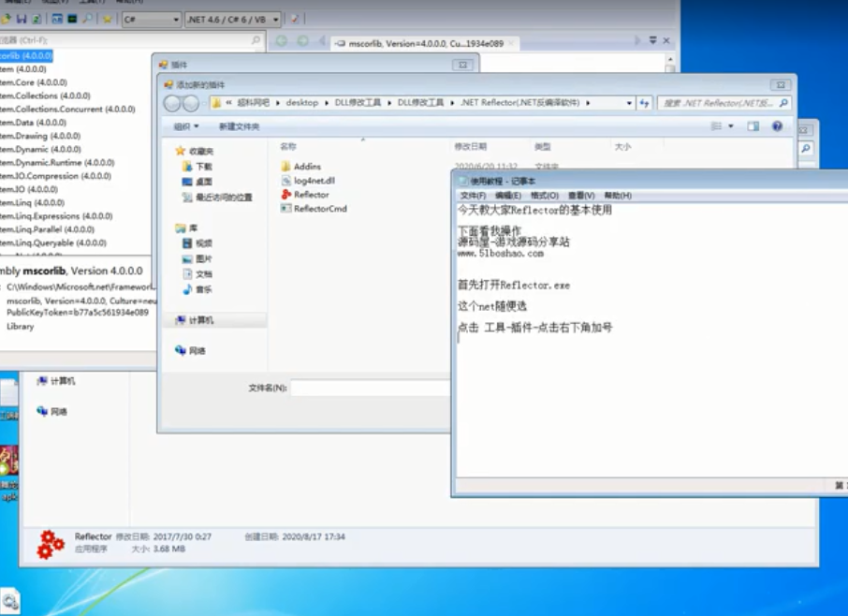848x616 pixels.
Task: Click .NET Reflector folder in breadcrumb
Action: pyautogui.click(x=519, y=103)
